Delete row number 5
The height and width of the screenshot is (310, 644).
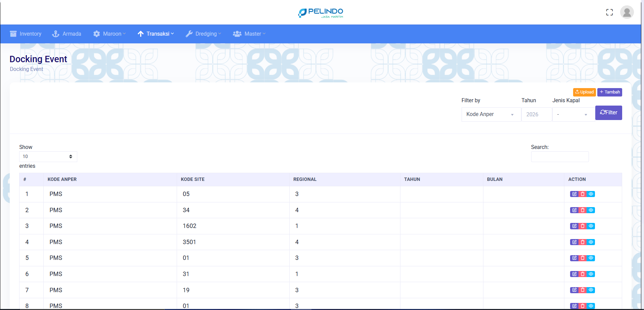[x=583, y=258]
